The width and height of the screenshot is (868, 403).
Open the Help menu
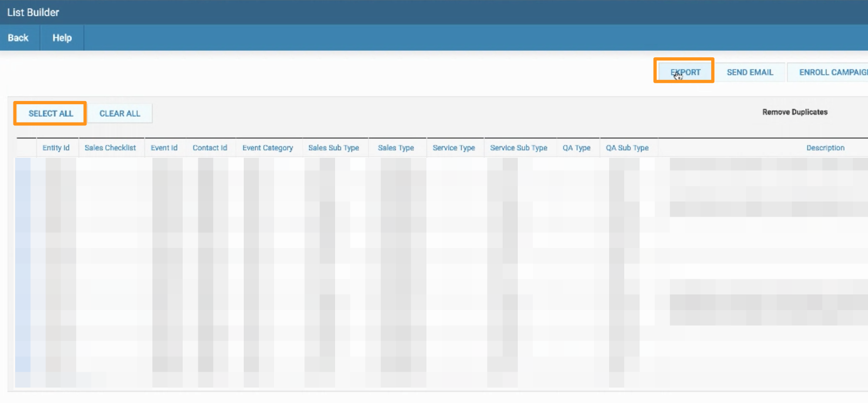click(62, 38)
